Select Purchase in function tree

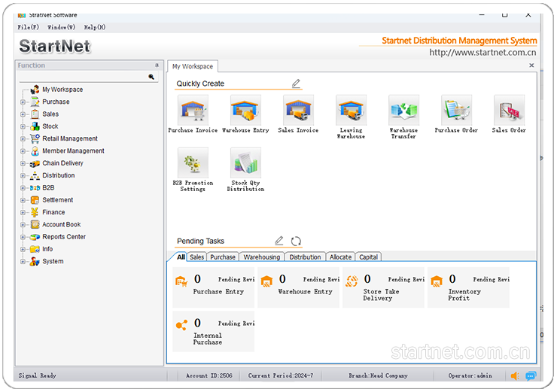click(x=56, y=102)
